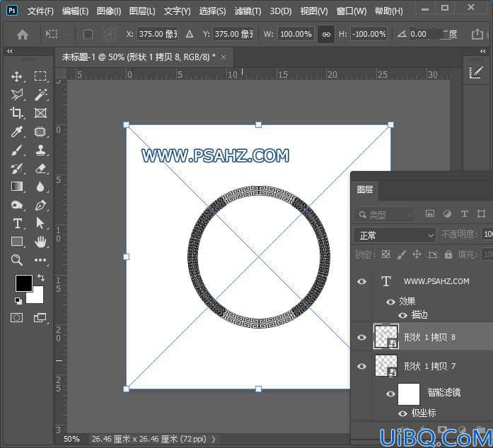Screen dimensions: 493x448
Task: Open the 滤镜(T) menu
Action: pos(248,11)
